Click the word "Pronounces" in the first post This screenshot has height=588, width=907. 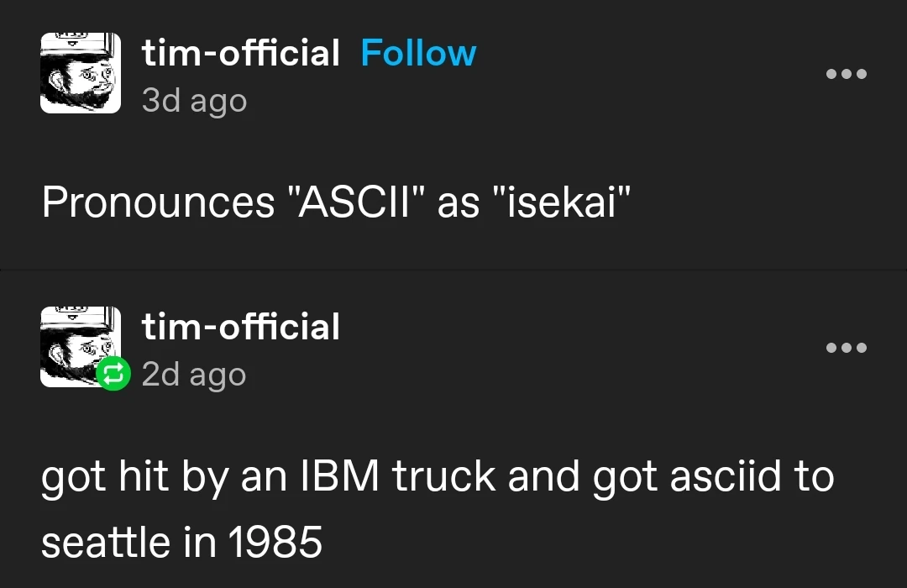(x=158, y=203)
